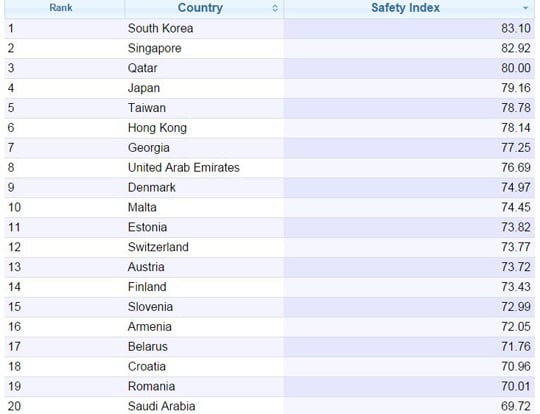Click on Taiwan country entry
The image size is (540, 414).
147,108
